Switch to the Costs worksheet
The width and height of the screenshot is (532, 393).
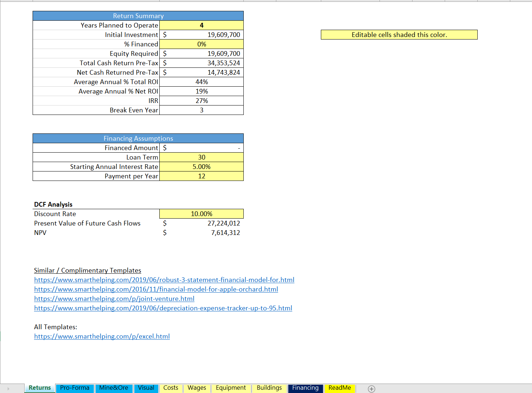pos(171,388)
